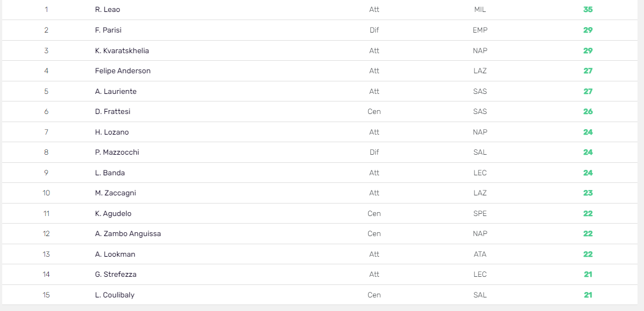Click L. Coulibaly player name

coord(115,295)
